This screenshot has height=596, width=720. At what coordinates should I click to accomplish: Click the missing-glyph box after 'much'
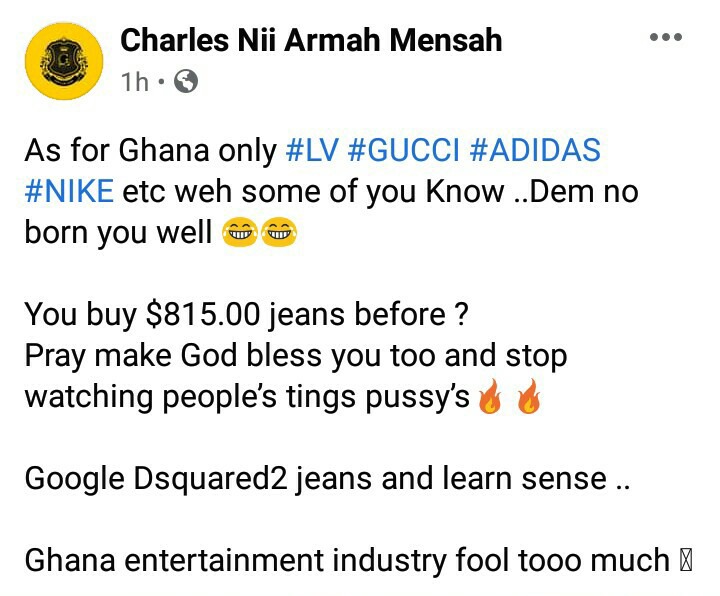(x=686, y=561)
